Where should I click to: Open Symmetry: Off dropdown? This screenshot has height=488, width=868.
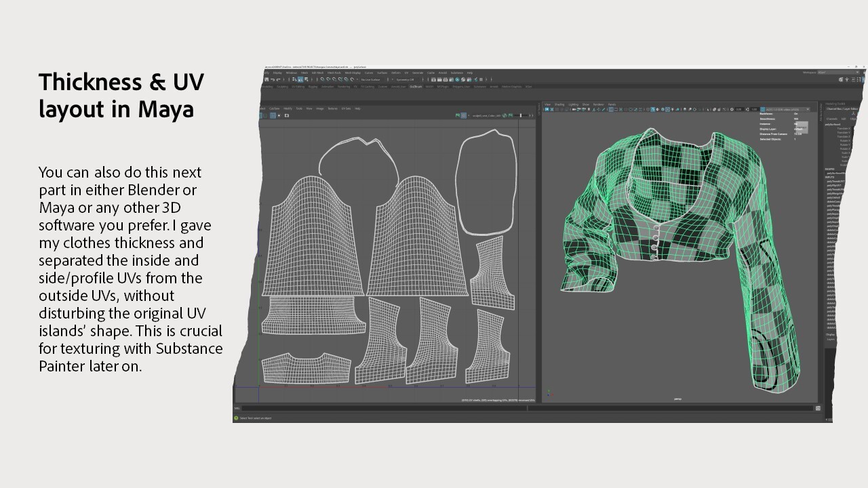coord(408,79)
